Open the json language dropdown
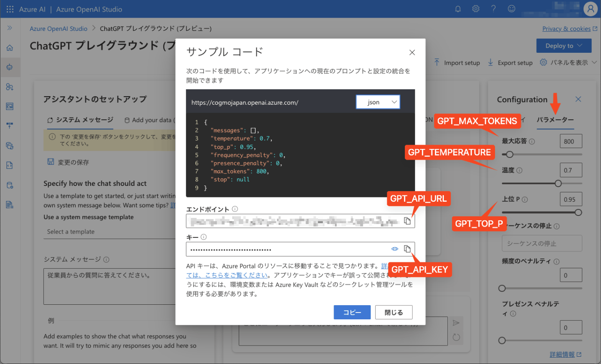Image resolution: width=601 pixels, height=364 pixels. click(378, 102)
